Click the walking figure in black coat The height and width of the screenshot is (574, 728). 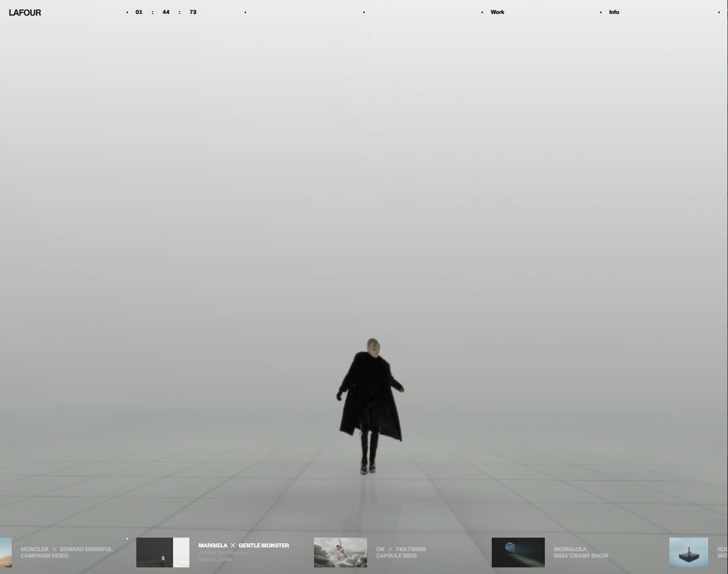(370, 399)
